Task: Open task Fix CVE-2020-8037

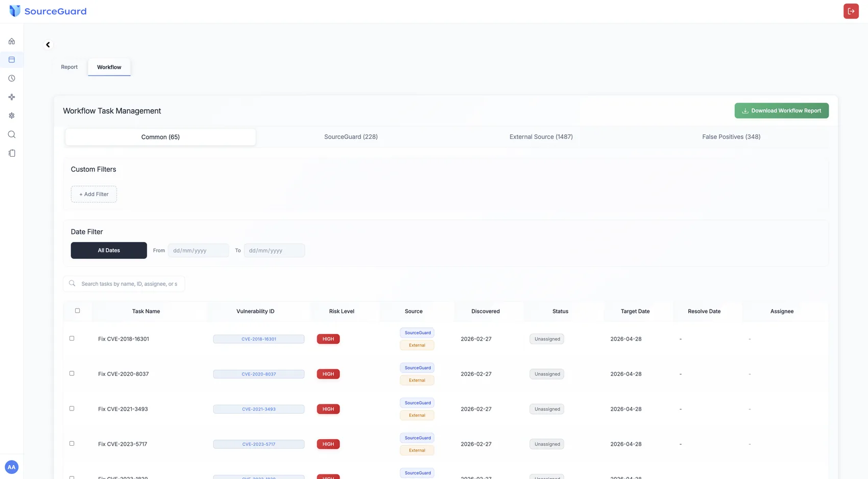Action: pyautogui.click(x=124, y=374)
